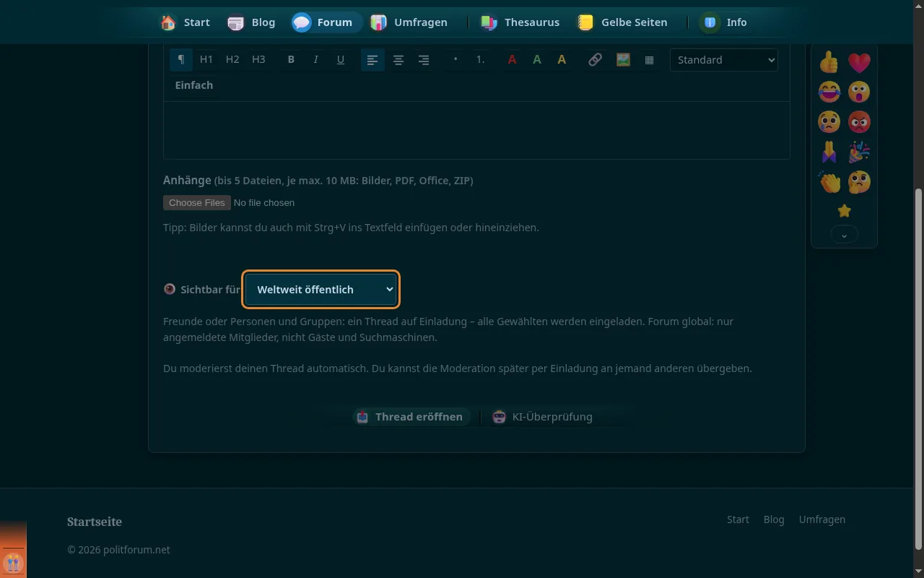This screenshot has width=924, height=578.
Task: Insert a table with grid icon
Action: tap(649, 60)
